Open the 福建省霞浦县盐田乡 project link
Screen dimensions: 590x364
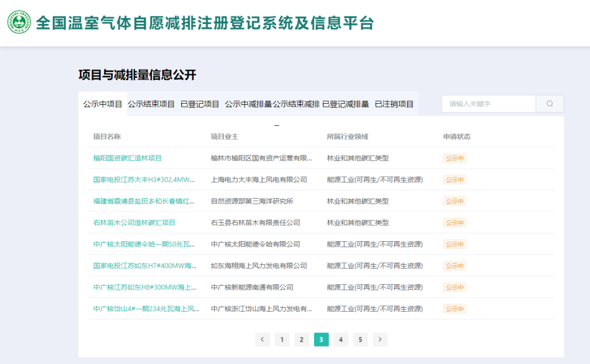[144, 201]
